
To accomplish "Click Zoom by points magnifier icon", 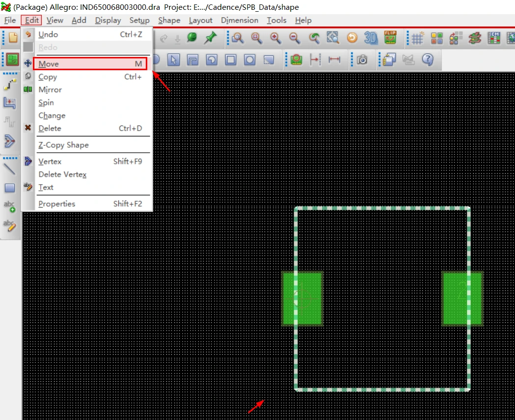I will click(x=238, y=38).
